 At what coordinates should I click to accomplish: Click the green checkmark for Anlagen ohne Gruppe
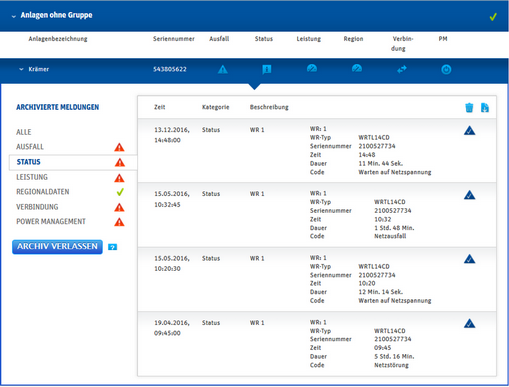[x=493, y=16]
